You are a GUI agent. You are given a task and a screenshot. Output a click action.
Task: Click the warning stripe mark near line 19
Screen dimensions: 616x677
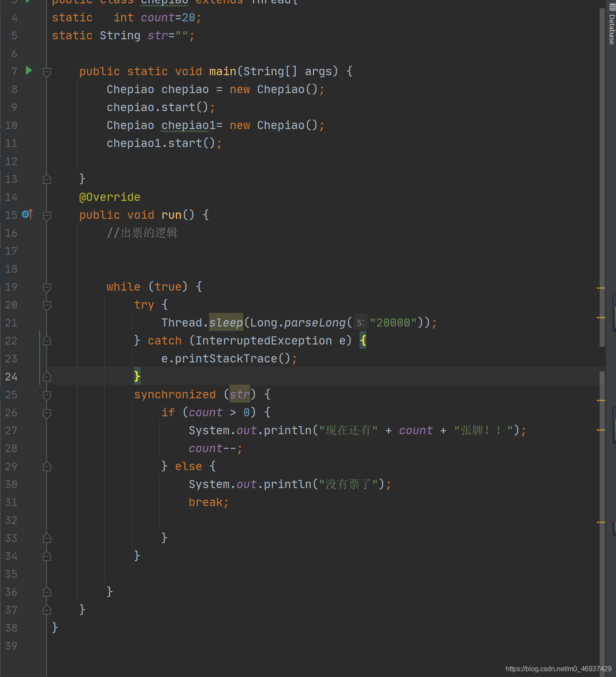pos(601,288)
